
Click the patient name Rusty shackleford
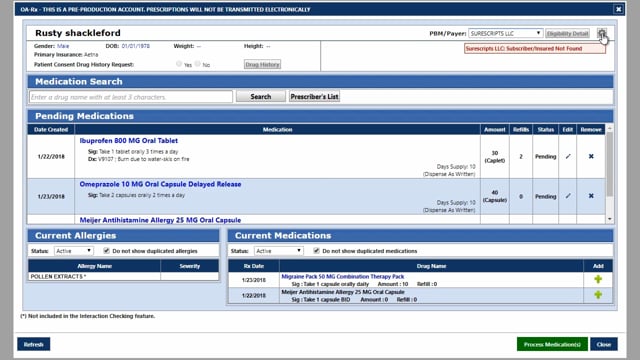click(78, 33)
